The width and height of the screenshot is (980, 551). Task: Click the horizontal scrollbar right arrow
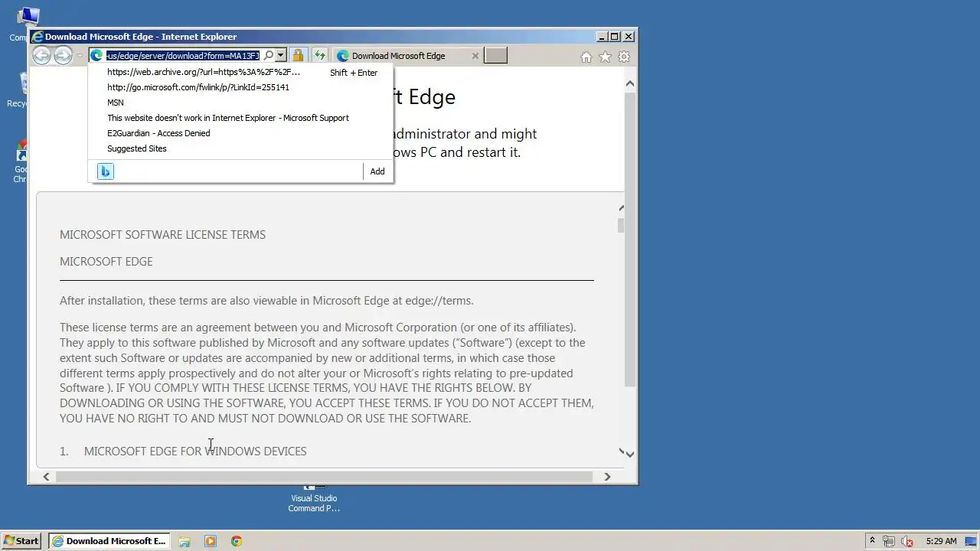(607, 476)
